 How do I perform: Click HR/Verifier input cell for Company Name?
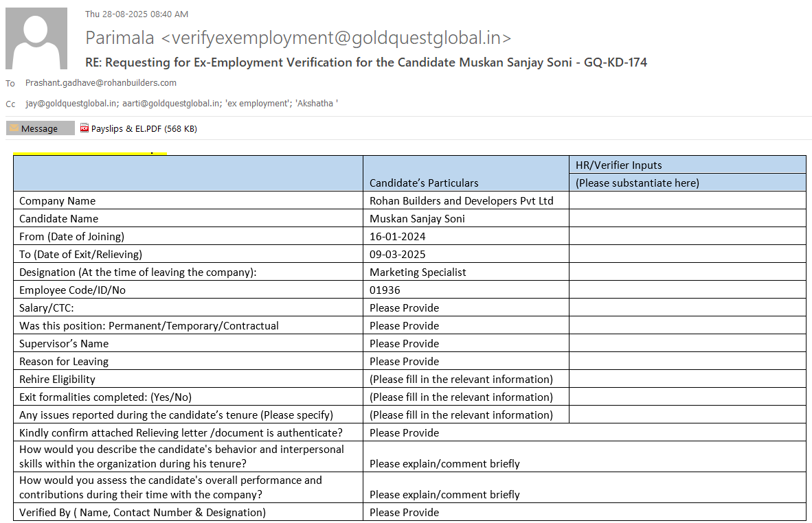687,201
